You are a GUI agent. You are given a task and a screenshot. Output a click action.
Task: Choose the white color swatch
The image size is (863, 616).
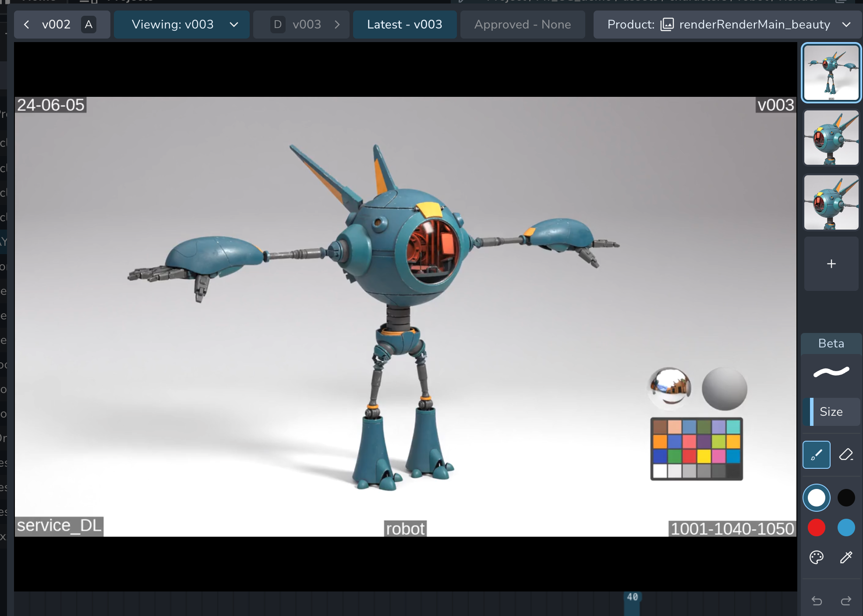click(816, 498)
